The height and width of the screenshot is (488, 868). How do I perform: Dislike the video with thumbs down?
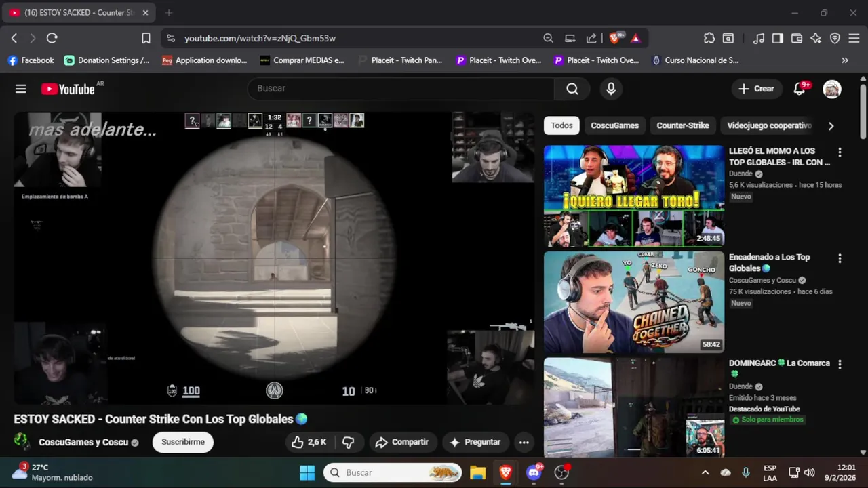point(349,442)
